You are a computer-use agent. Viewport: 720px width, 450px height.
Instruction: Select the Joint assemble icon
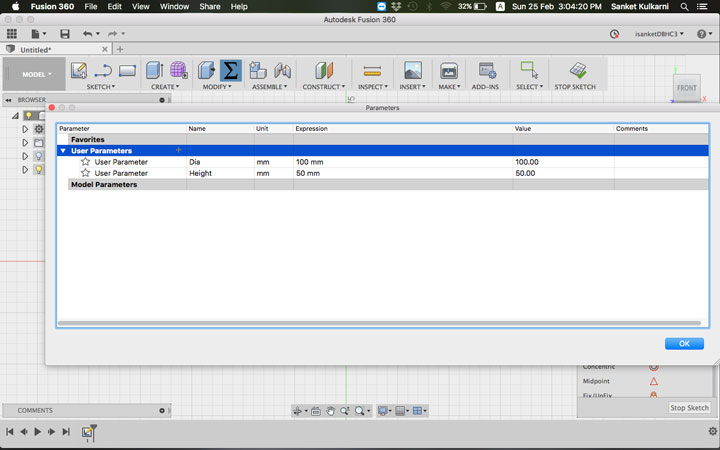point(282,70)
